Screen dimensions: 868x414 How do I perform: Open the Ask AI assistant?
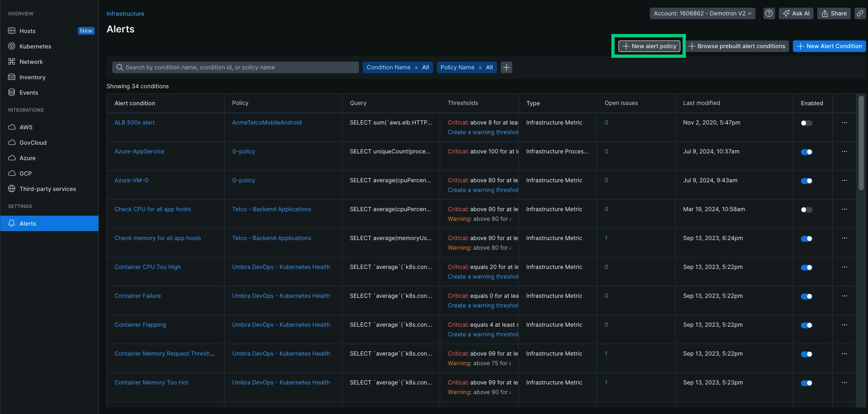796,13
